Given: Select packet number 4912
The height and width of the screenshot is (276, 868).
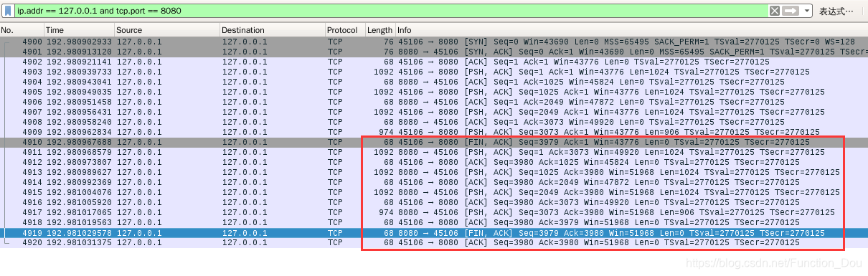Looking at the screenshot, I should [434, 163].
